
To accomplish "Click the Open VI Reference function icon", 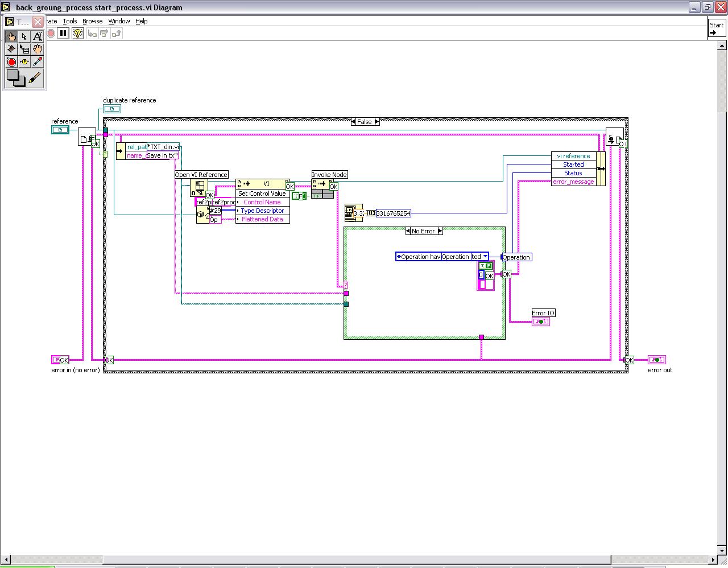I will click(x=200, y=188).
